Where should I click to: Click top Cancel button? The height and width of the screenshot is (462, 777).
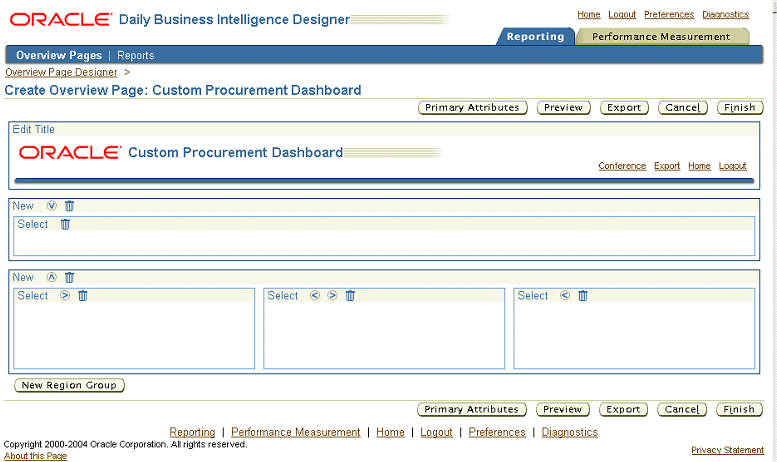(683, 108)
